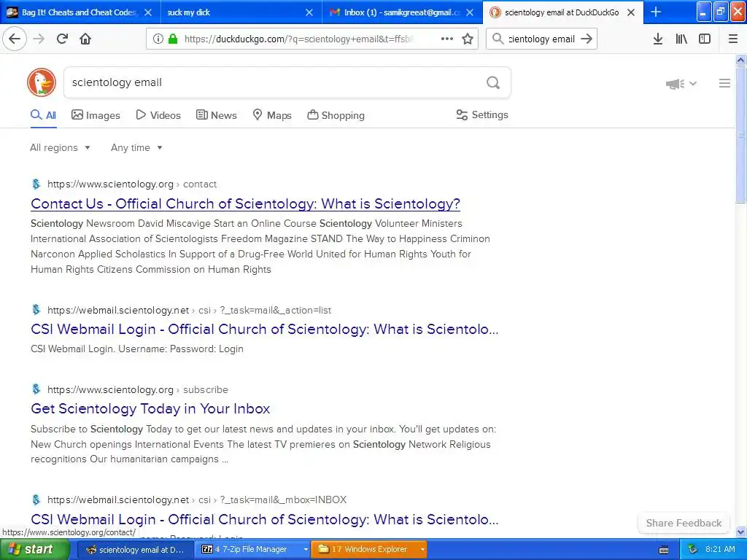The image size is (747, 560).
Task: Submit Firefox search box with arrow
Action: (x=587, y=39)
